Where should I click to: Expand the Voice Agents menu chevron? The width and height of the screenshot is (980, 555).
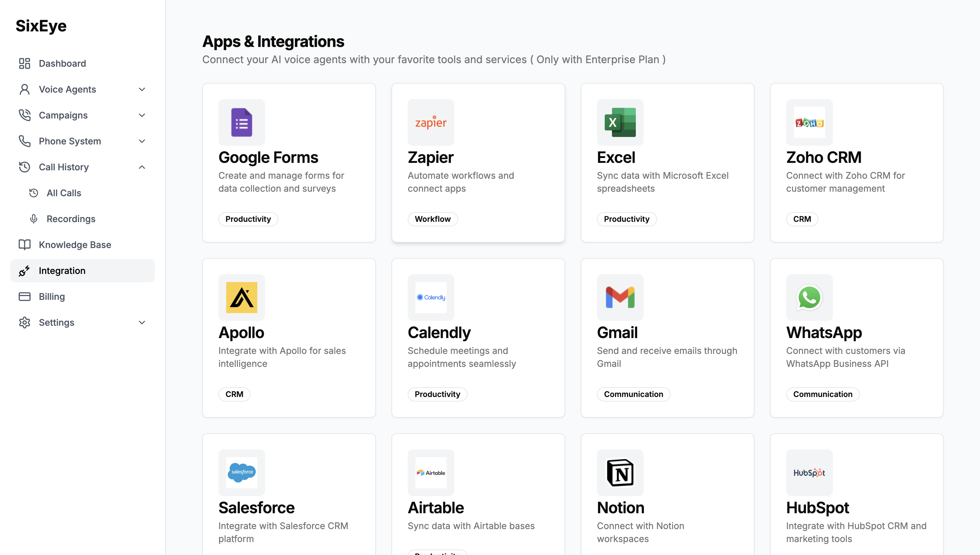[142, 89]
